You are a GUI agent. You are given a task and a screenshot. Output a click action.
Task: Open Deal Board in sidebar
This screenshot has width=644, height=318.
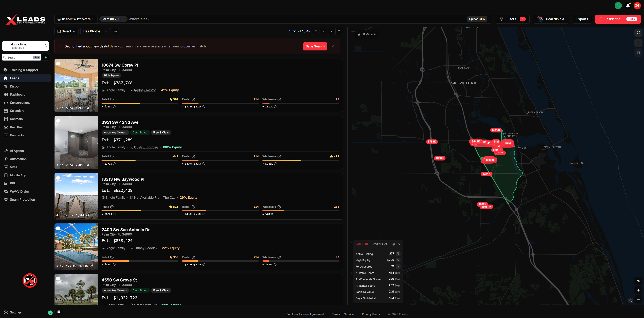17,127
